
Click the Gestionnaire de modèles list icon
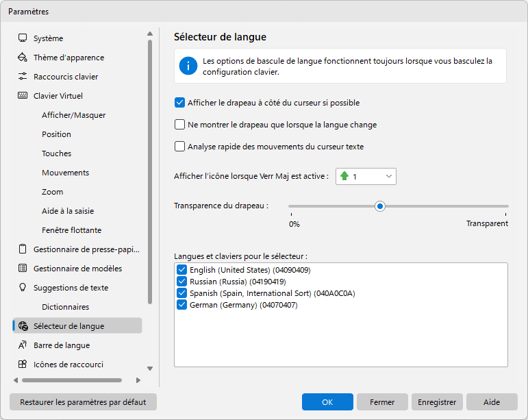(x=23, y=268)
